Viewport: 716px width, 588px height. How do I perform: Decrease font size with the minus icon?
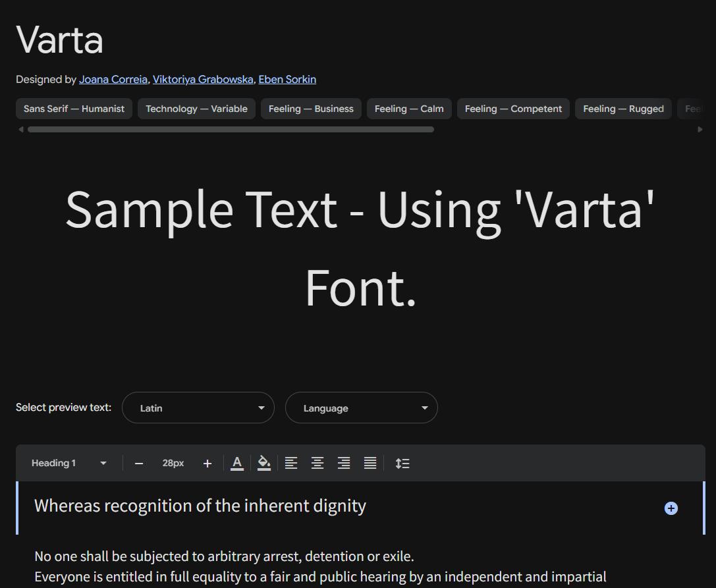139,464
